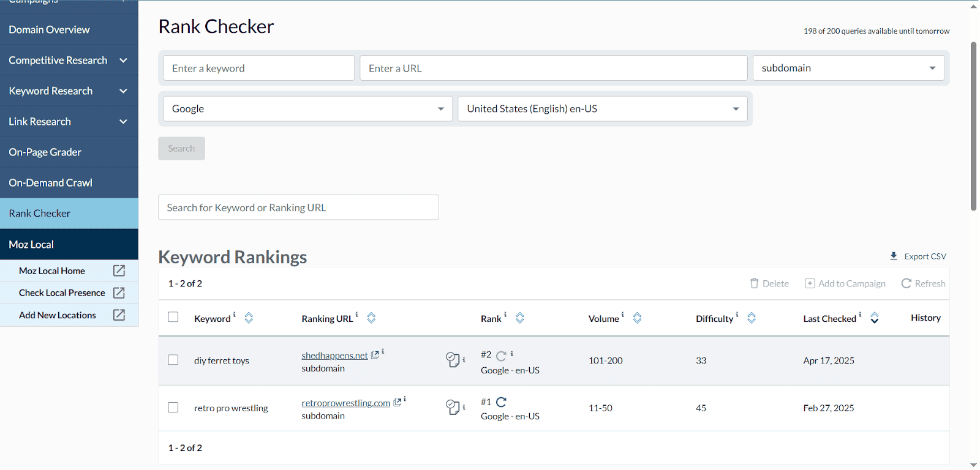Click Add to Campaign text
This screenshot has width=980, height=470.
[852, 283]
